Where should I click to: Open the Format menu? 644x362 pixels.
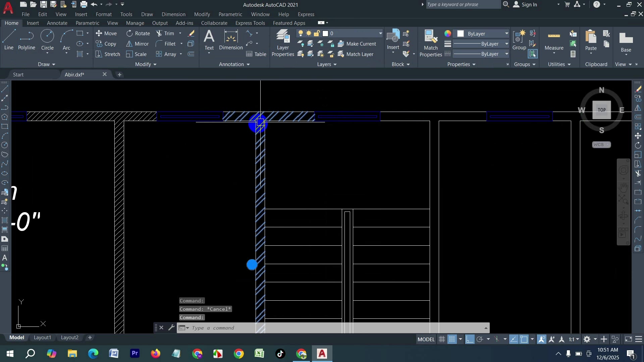pos(104,14)
